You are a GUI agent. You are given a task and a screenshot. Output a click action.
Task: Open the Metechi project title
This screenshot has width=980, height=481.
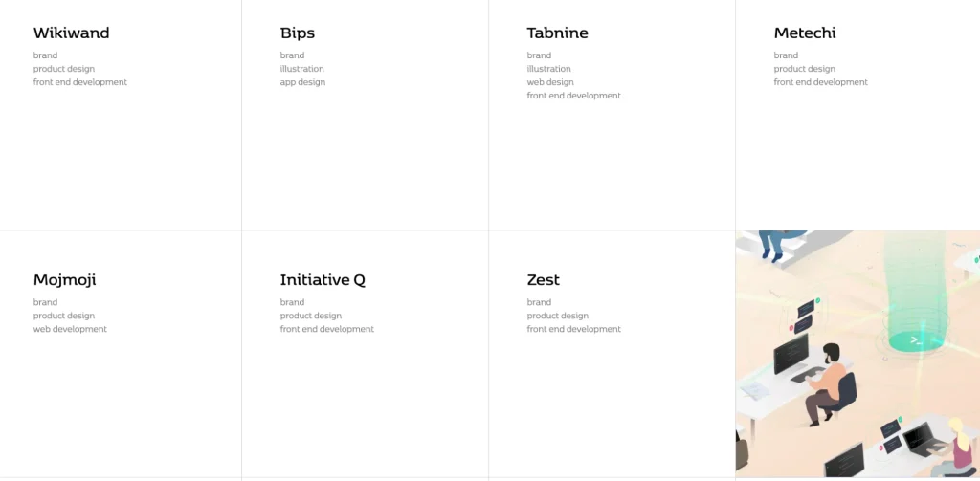[x=805, y=33]
